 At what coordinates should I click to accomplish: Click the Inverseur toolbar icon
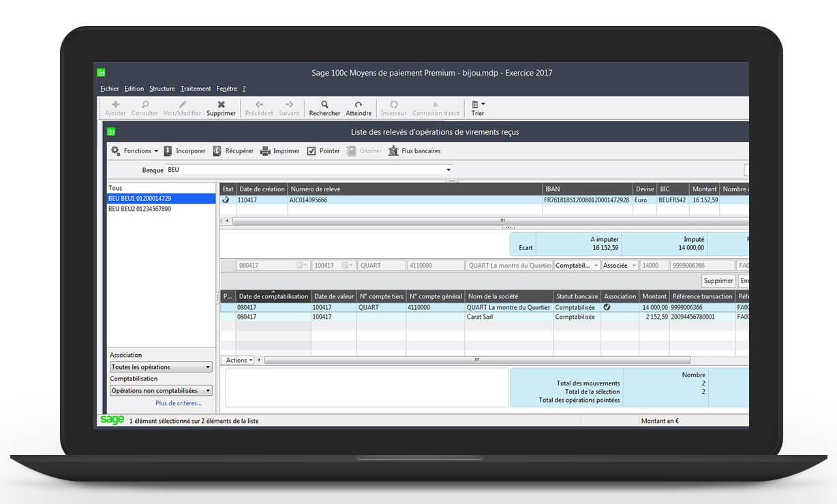[x=394, y=104]
